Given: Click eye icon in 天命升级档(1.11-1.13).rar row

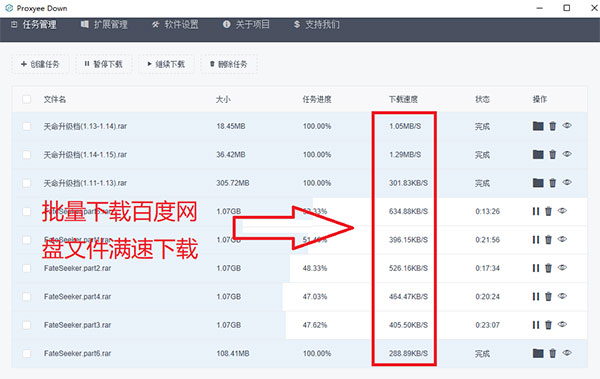Looking at the screenshot, I should pyautogui.click(x=567, y=182).
